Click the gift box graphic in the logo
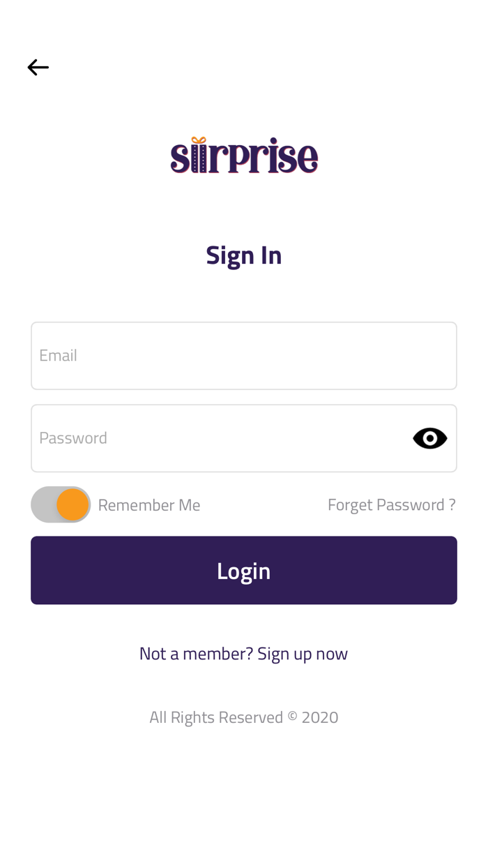The image size is (488, 868). pos(199,154)
